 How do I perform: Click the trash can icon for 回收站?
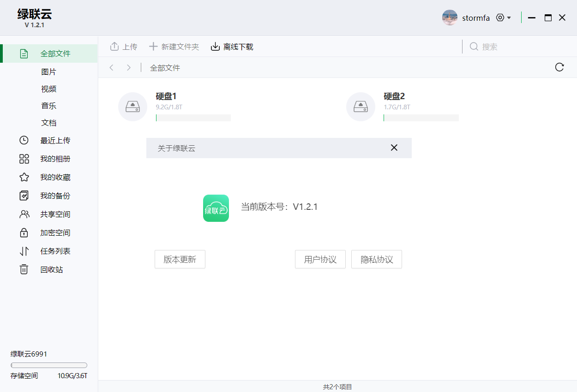click(24, 269)
